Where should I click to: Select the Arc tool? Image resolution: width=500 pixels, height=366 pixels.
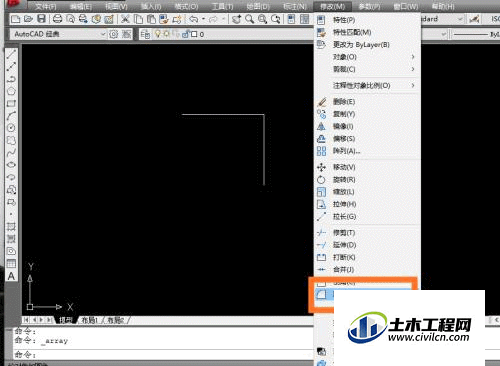[11, 116]
